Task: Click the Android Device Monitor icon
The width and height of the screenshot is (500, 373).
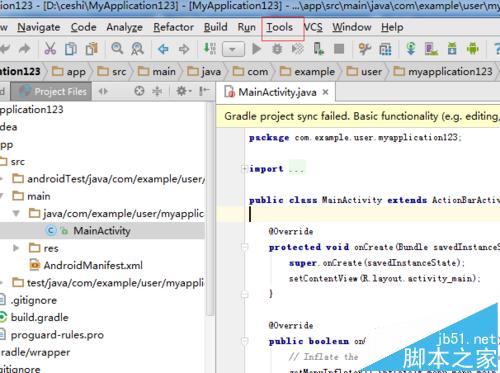Action: (x=473, y=49)
